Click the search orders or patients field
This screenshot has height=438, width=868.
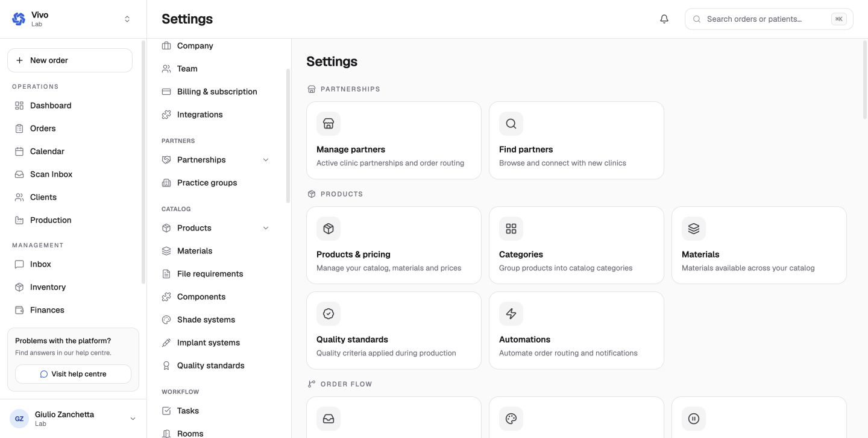pos(769,19)
